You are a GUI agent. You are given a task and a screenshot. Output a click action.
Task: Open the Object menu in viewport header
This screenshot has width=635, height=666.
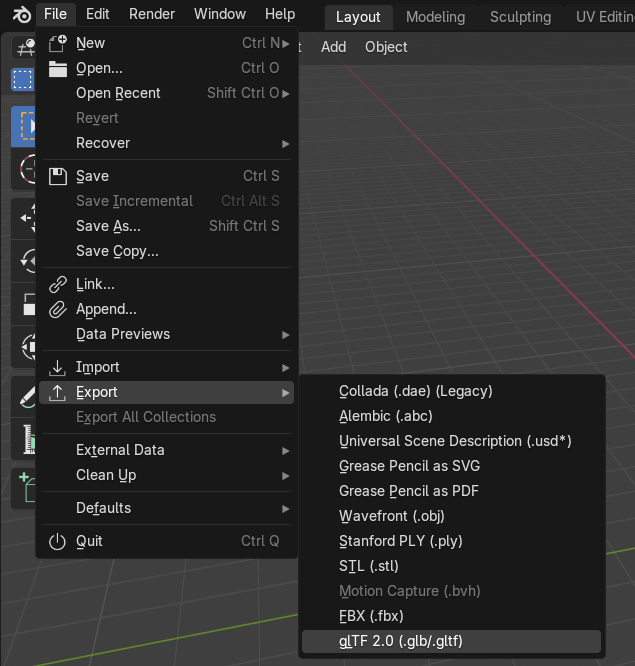click(386, 47)
